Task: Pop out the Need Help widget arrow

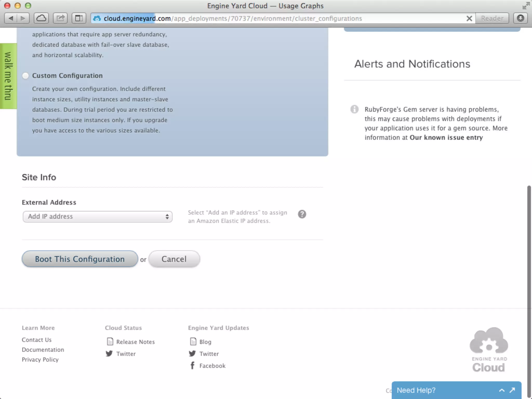Action: tap(512, 390)
